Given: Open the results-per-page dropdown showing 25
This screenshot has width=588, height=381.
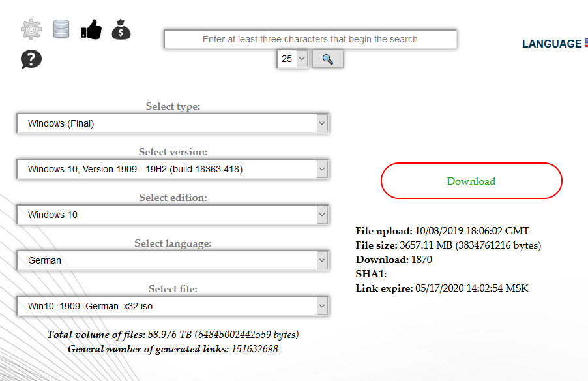Looking at the screenshot, I should pyautogui.click(x=293, y=59).
